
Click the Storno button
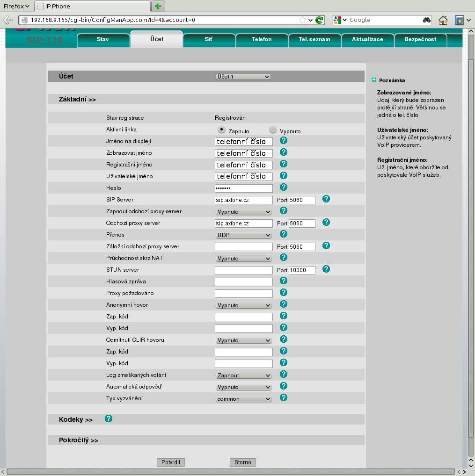point(242,462)
